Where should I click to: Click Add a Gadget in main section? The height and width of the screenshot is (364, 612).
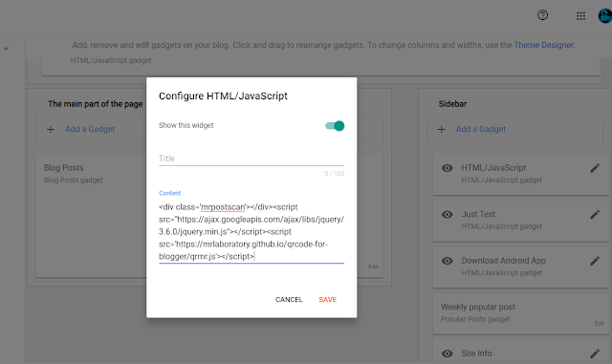(x=90, y=129)
